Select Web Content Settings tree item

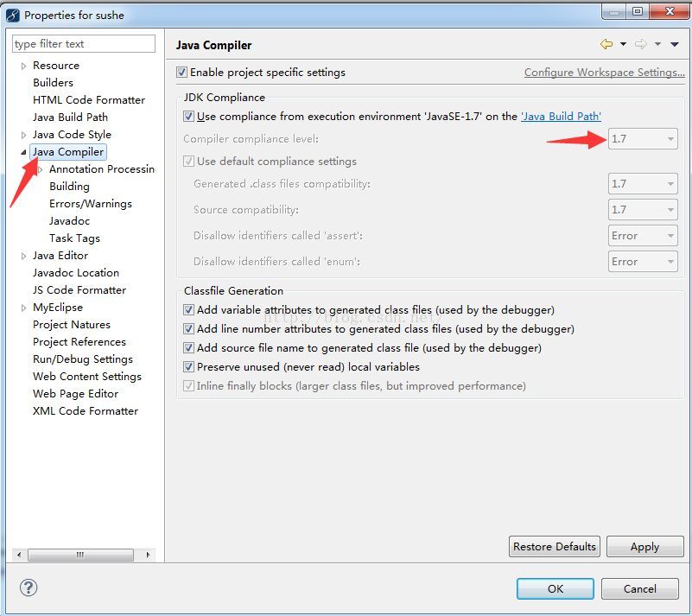coord(87,377)
